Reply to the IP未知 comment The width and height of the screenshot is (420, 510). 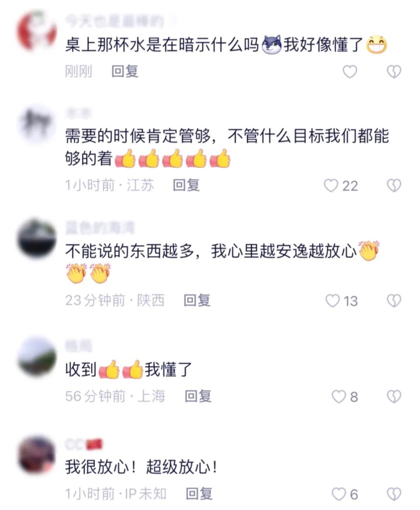pyautogui.click(x=199, y=493)
